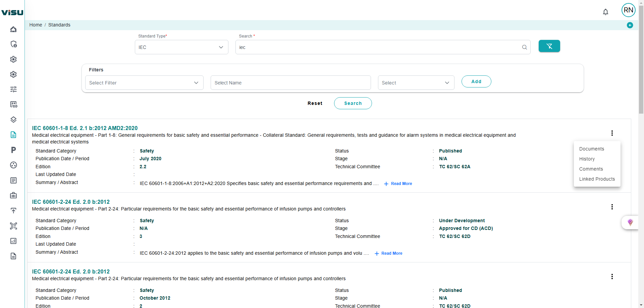Screen dimensions: 644x308
Task: Click the home icon in sidebar
Action: point(13,29)
